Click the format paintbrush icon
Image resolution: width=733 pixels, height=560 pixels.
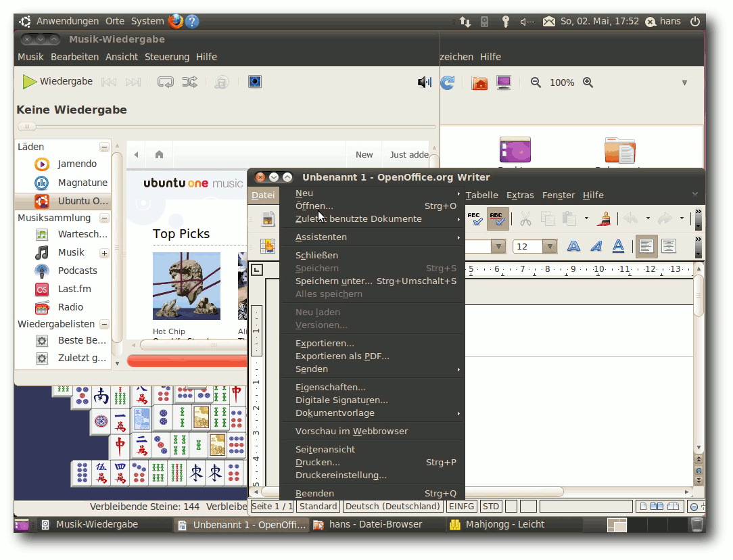[x=604, y=218]
